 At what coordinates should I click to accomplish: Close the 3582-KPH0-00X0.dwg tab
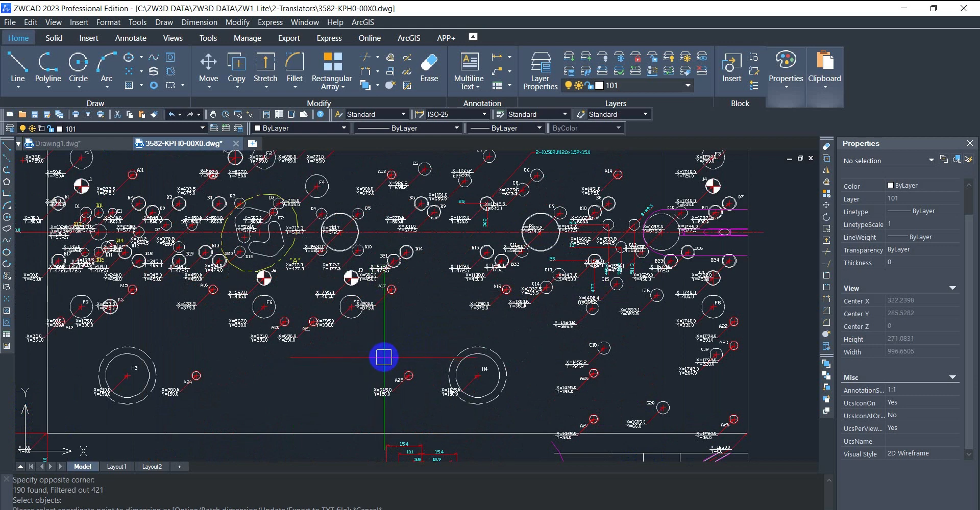[x=236, y=143]
